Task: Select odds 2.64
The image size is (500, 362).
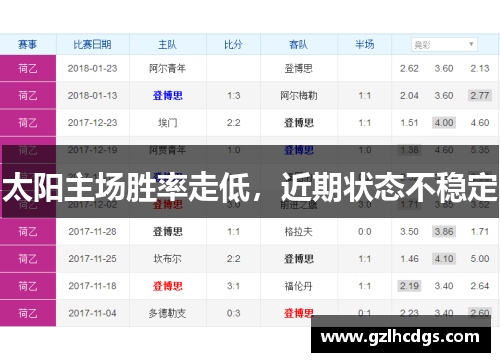Action: (x=480, y=286)
